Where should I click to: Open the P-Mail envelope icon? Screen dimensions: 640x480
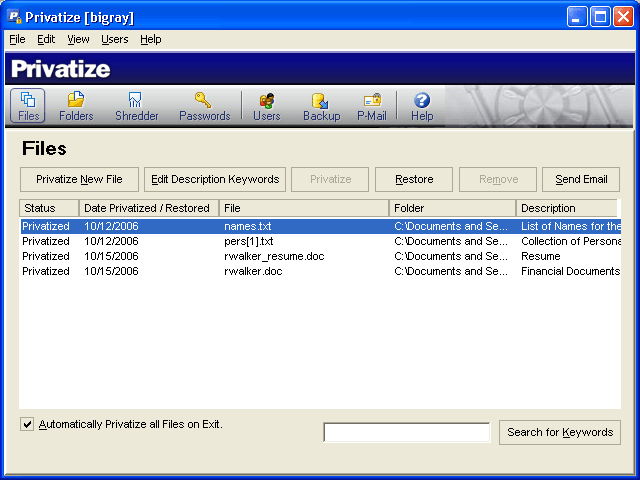(372, 106)
